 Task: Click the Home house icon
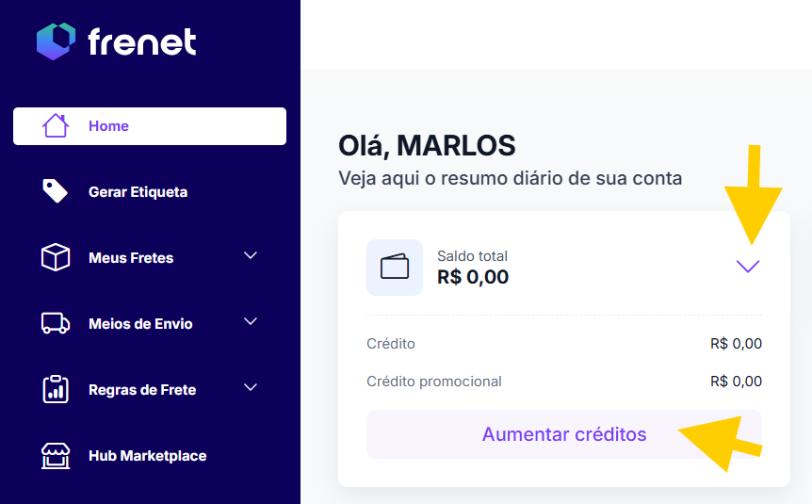[x=56, y=126]
